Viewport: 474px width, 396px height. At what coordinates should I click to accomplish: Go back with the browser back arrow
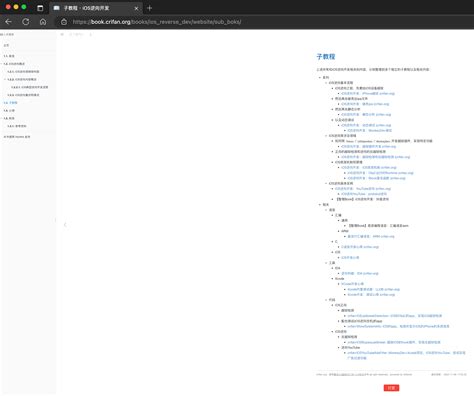[9, 22]
